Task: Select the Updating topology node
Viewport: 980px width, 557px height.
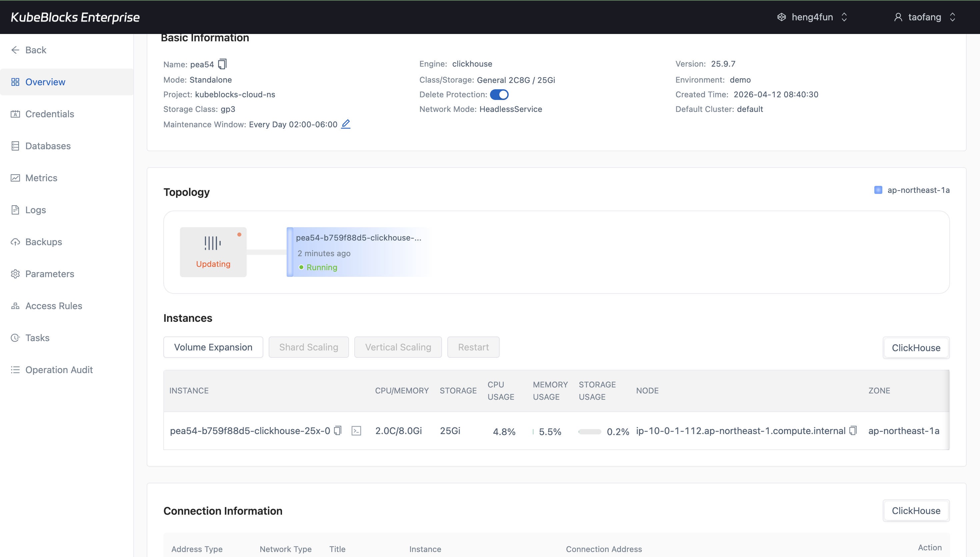Action: click(x=213, y=251)
